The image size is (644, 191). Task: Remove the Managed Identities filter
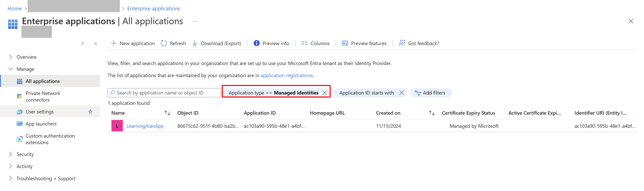tap(324, 93)
